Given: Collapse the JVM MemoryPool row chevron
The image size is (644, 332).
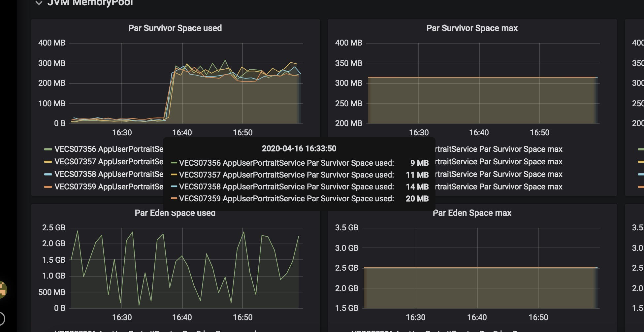Looking at the screenshot, I should (39, 3).
